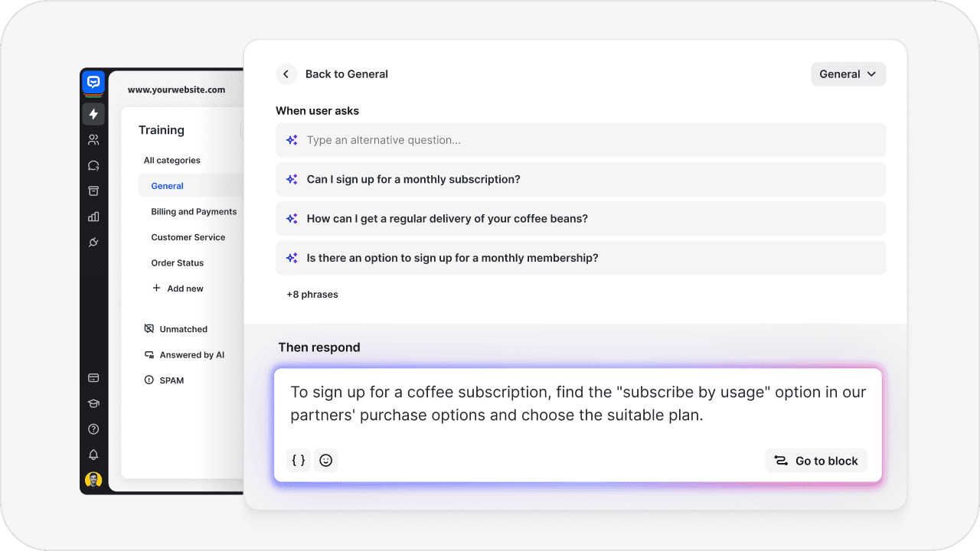980x551 pixels.
Task: Select the lightning automation icon in the sidebar
Action: point(93,114)
